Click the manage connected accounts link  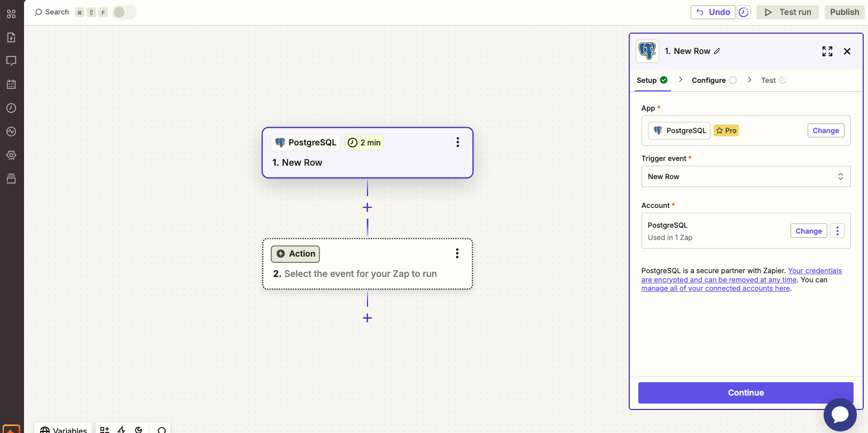(715, 289)
